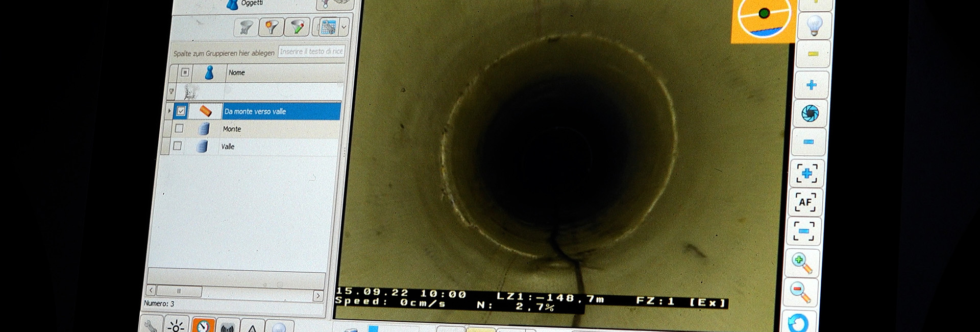Click the filter search text field

311,52
